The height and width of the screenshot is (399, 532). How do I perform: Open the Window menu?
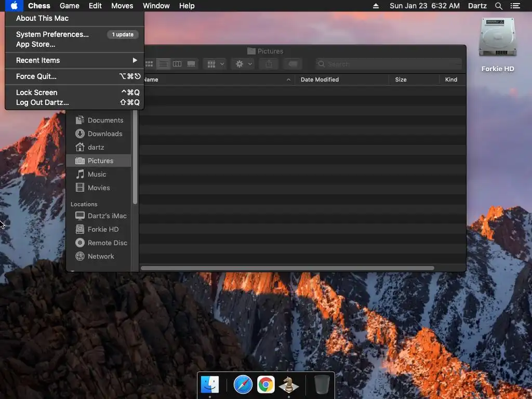[x=156, y=6]
